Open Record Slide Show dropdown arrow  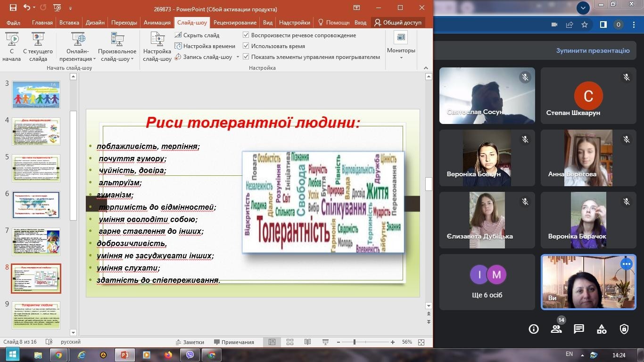pyautogui.click(x=238, y=57)
